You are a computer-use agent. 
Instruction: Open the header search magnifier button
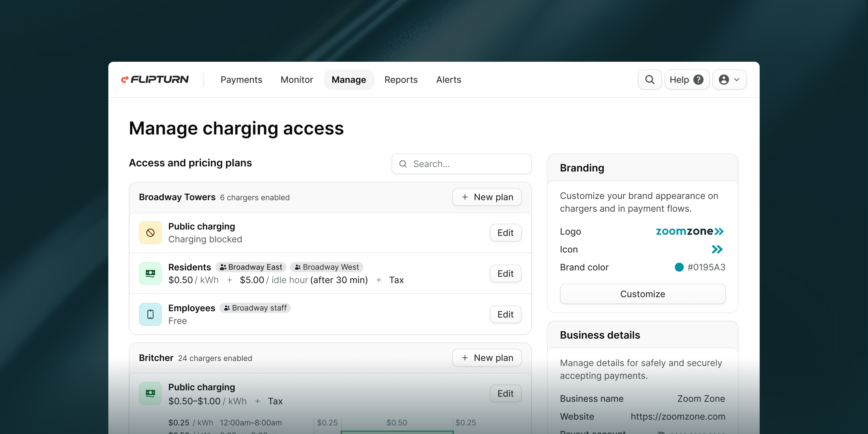click(649, 80)
